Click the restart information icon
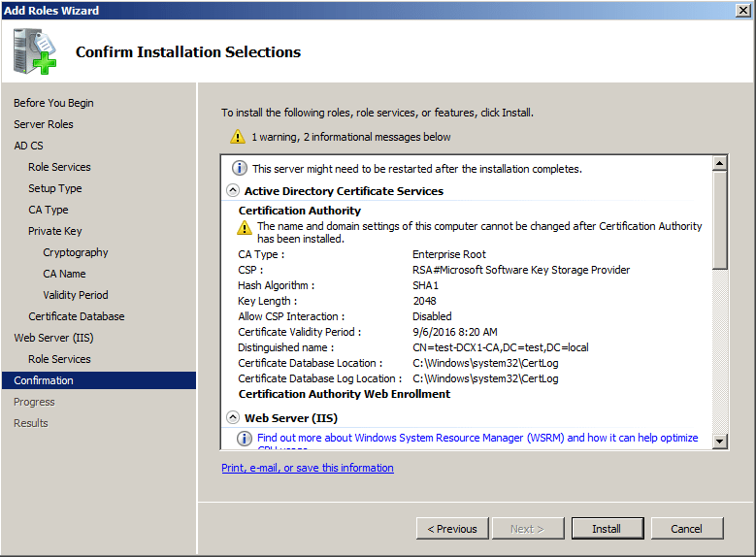 coord(240,168)
